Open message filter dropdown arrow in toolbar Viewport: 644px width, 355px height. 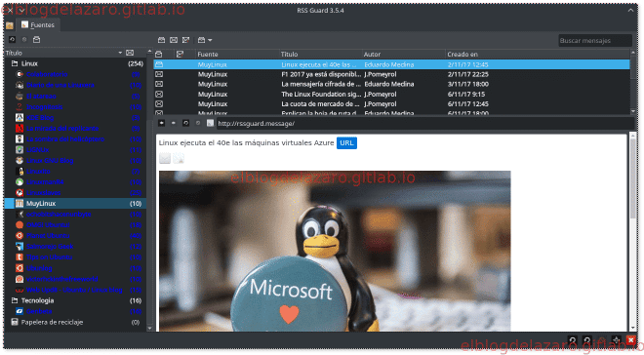pos(210,40)
